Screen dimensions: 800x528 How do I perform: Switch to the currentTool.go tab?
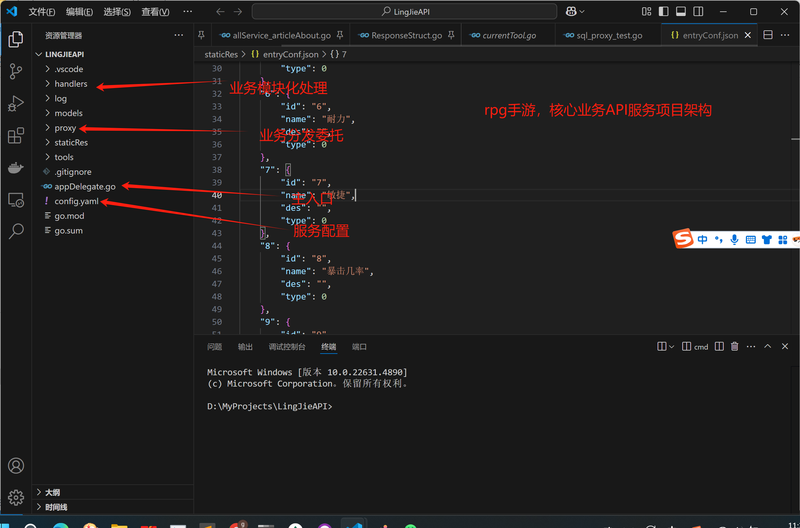coord(508,35)
